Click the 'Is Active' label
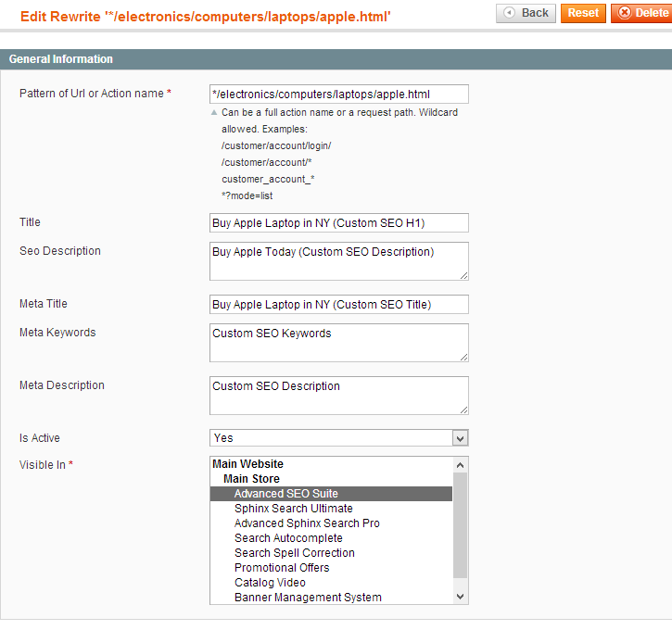This screenshot has height=630, width=672. click(x=40, y=438)
